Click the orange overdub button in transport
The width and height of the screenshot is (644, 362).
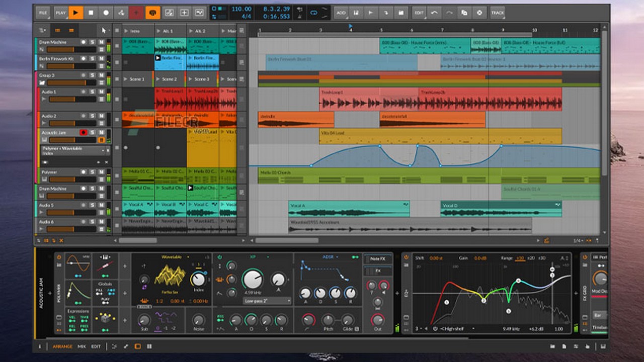pos(153,12)
